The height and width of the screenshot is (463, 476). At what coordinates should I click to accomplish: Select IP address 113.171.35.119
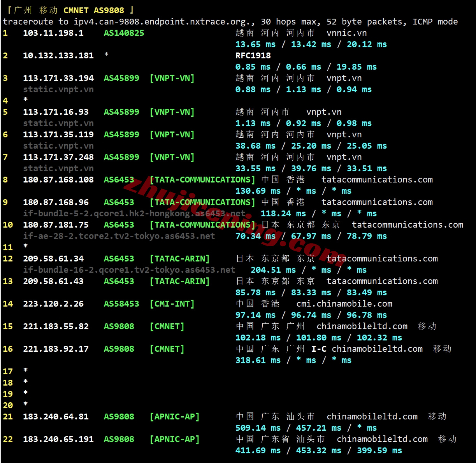tap(58, 135)
